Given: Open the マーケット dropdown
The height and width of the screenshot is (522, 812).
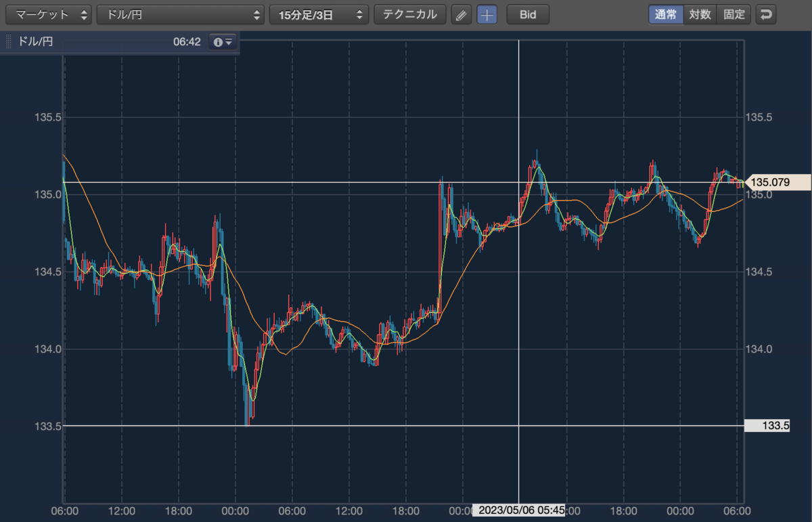Looking at the screenshot, I should click(48, 14).
